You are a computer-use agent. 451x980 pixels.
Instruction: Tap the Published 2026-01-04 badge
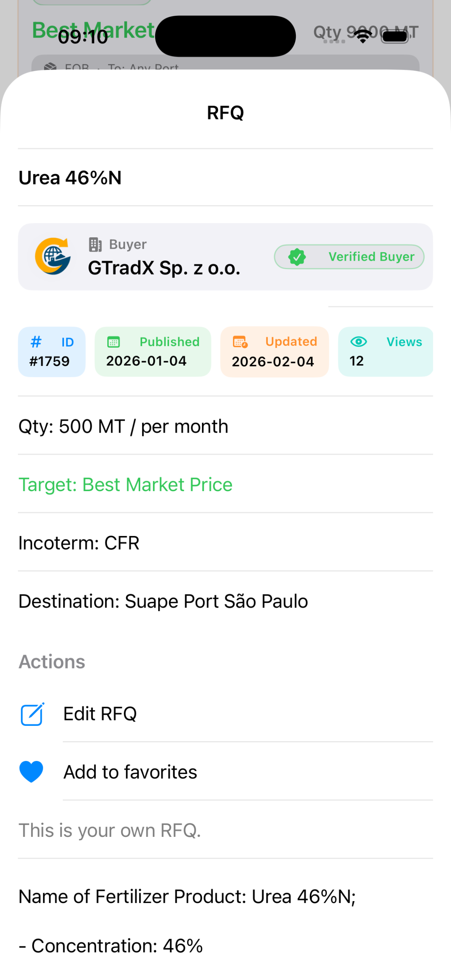[x=153, y=351]
